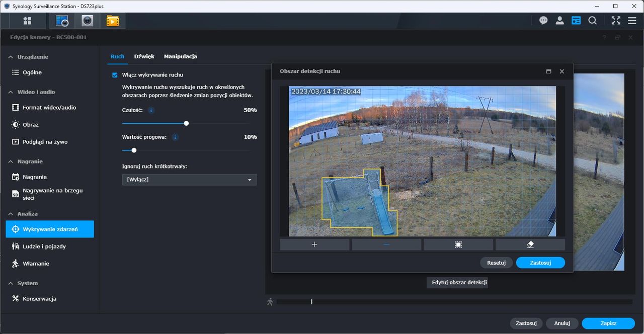Click the search magnifier icon
The image size is (644, 334).
[593, 21]
